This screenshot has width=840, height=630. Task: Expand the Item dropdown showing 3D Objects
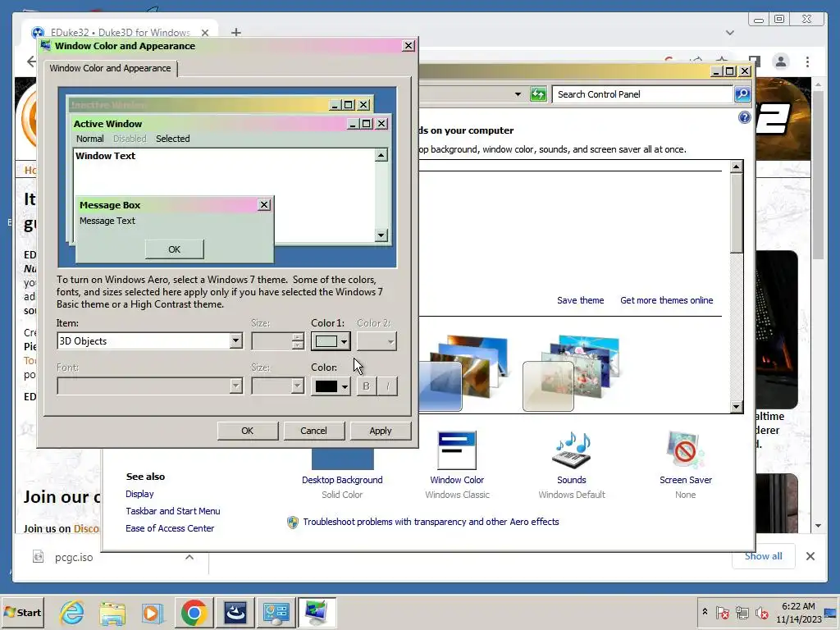pyautogui.click(x=235, y=340)
